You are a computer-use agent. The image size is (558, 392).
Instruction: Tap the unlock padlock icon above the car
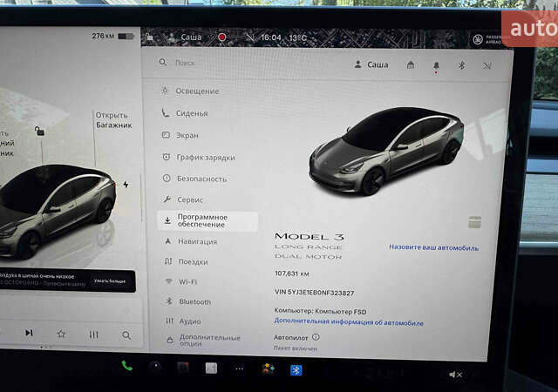coord(38,132)
